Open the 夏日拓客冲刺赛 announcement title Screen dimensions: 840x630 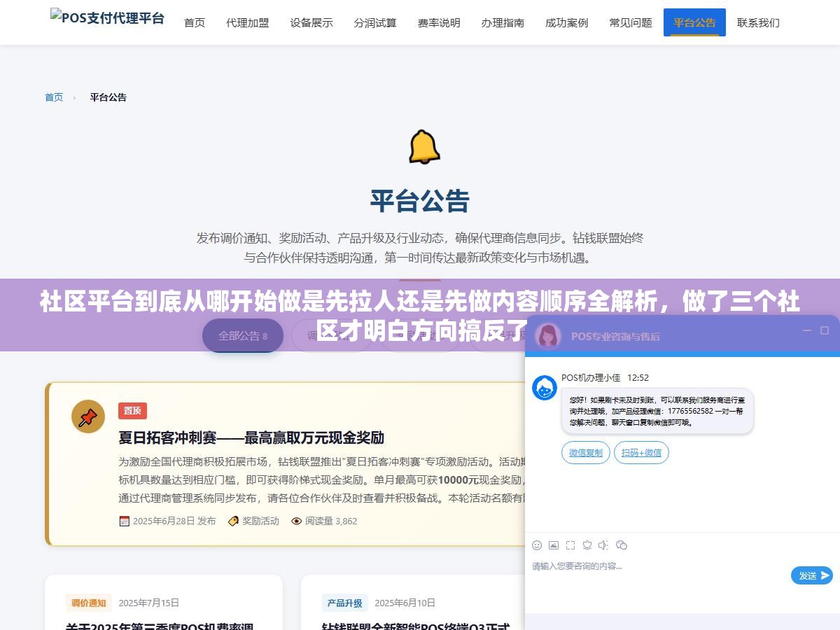251,438
